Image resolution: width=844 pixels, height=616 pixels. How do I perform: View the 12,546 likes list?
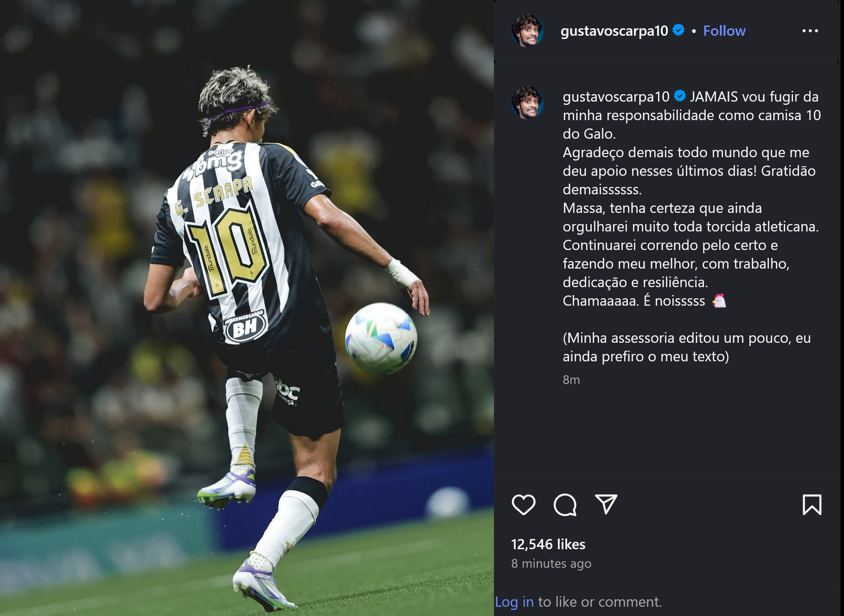548,544
